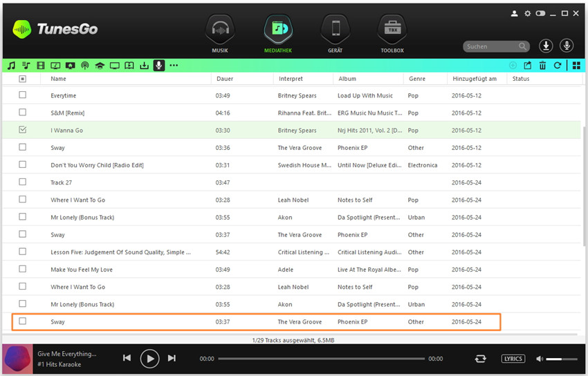Open the TOOLBOX tab
The height and width of the screenshot is (376, 588).
click(392, 34)
